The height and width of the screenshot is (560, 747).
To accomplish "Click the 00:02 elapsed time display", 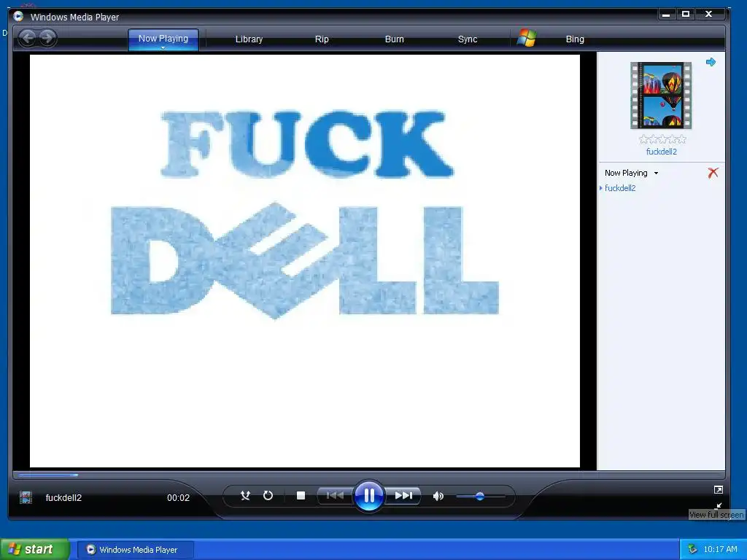I will tap(178, 497).
